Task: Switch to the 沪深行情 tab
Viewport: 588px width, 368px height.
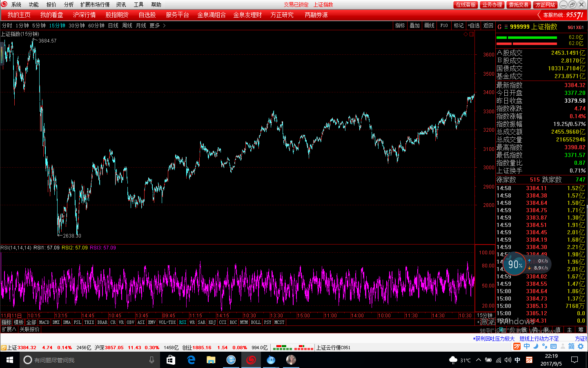Action: (84, 15)
